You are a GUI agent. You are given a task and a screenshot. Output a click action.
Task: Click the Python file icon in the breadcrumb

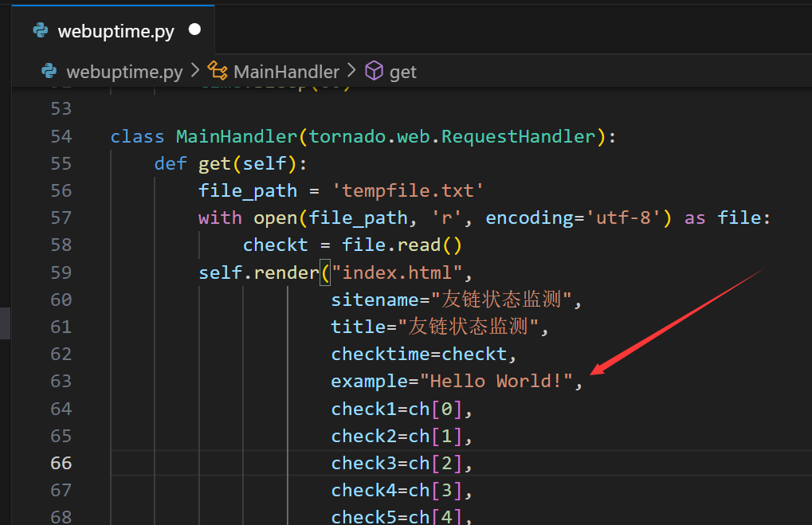pos(49,72)
